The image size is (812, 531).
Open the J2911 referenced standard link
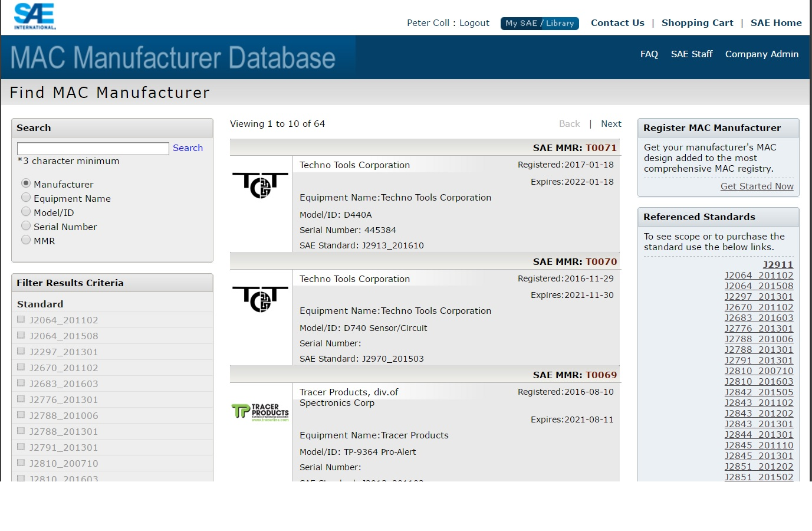778,265
